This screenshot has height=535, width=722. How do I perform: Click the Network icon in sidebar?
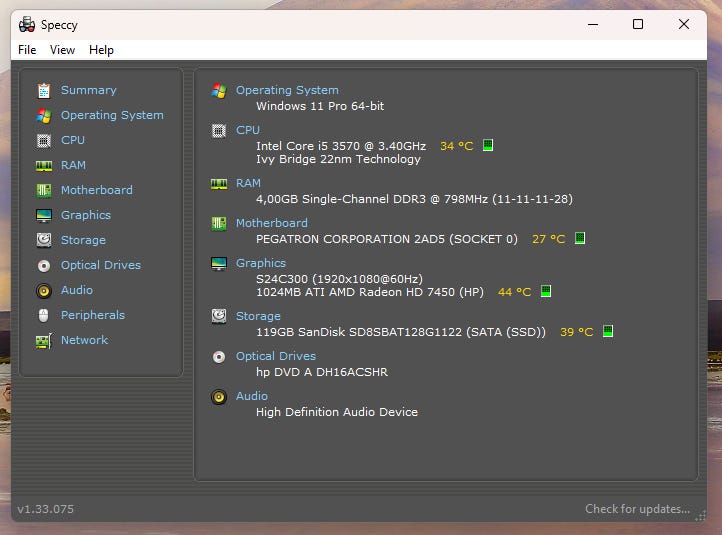pyautogui.click(x=44, y=340)
